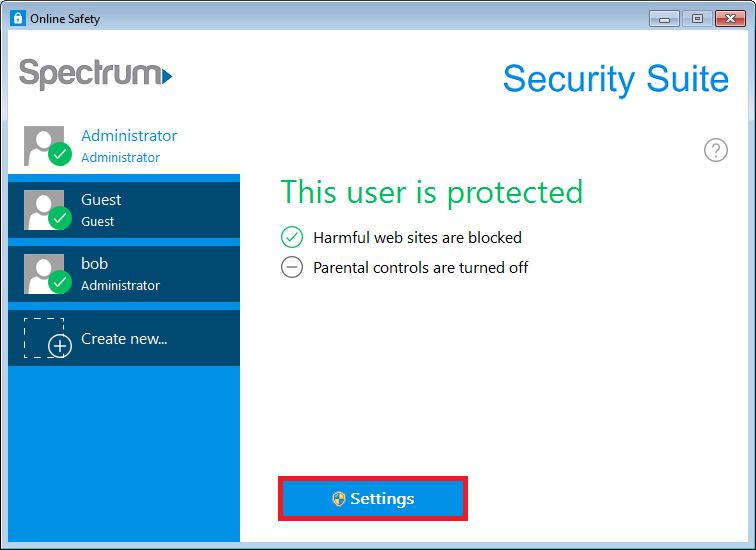This screenshot has height=550, width=756.
Task: Click the shield icon on Settings button
Action: coord(339,498)
